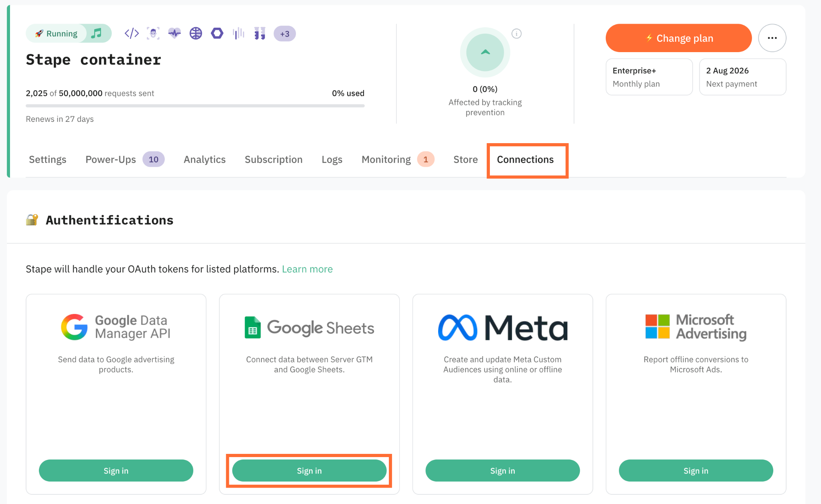Open the Store tab

tap(465, 160)
